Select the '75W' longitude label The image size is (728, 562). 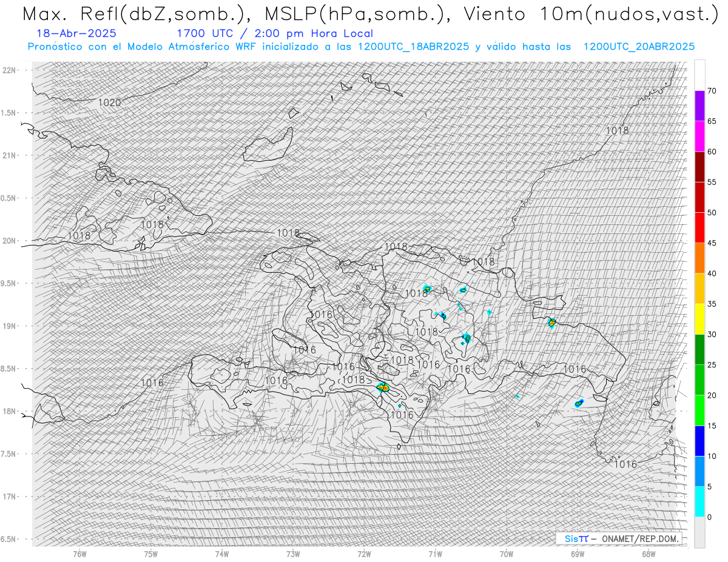151,554
